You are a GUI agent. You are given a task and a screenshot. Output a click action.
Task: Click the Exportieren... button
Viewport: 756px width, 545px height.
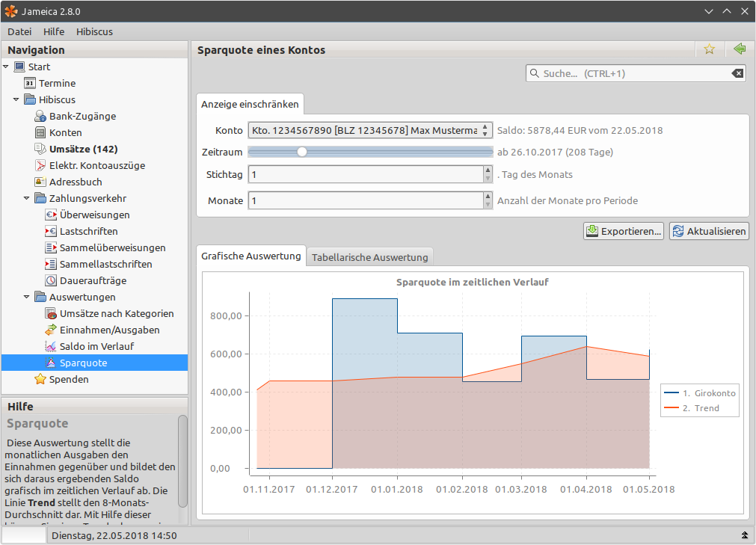pyautogui.click(x=624, y=231)
